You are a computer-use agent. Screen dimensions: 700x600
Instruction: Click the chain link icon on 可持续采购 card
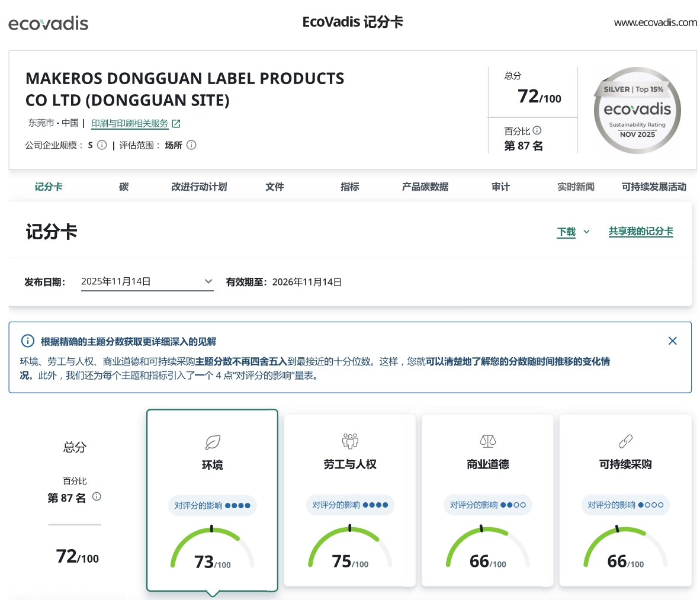click(x=625, y=441)
